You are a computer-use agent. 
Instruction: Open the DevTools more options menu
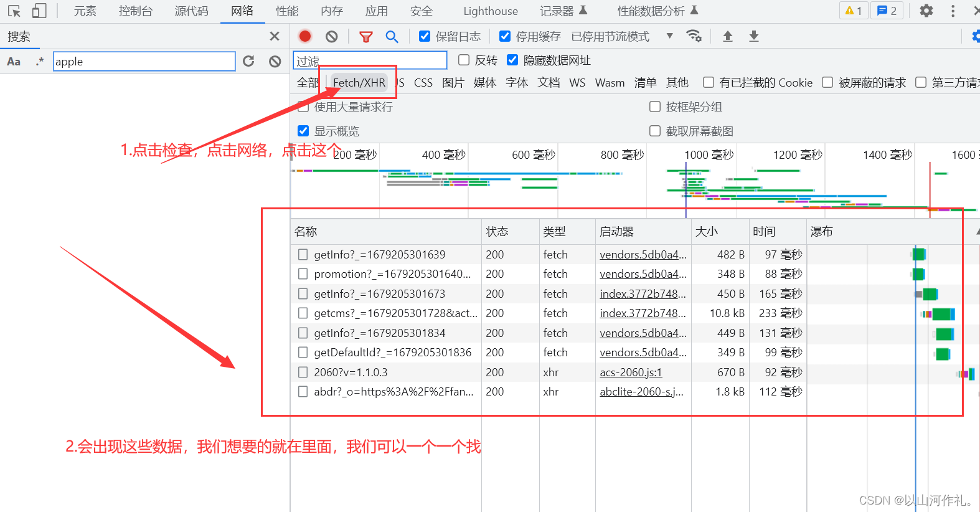point(953,11)
